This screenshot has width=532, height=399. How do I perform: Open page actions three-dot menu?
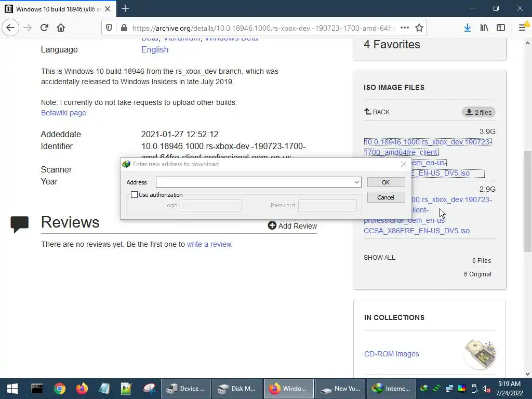coord(404,28)
